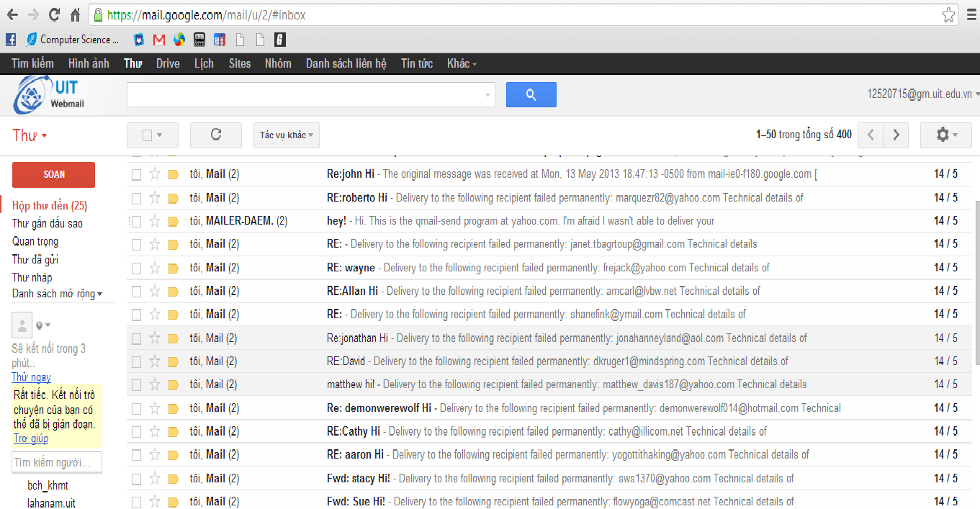Viewport: 980px width, 509px height.
Task: Open the "Trợ giúp" help link
Action: click(30, 438)
